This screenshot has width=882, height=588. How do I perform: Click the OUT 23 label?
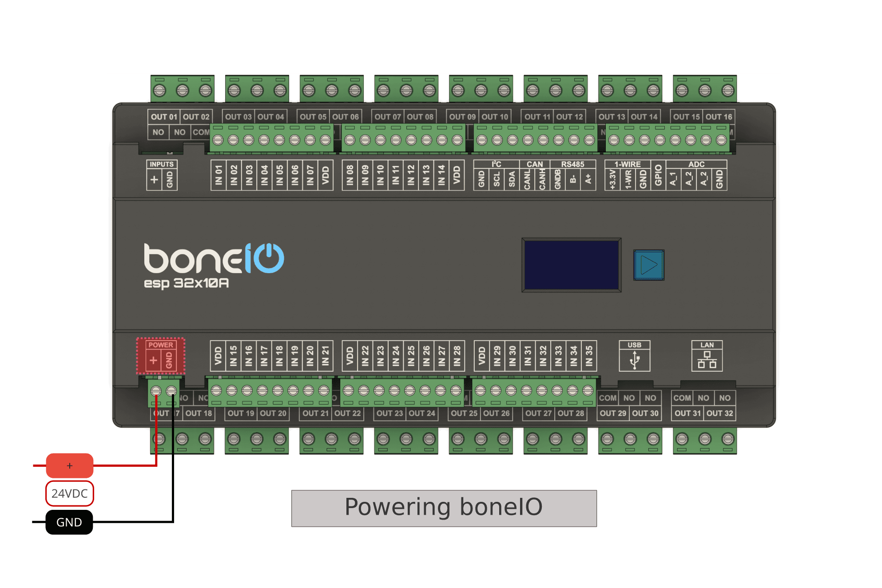click(x=389, y=413)
